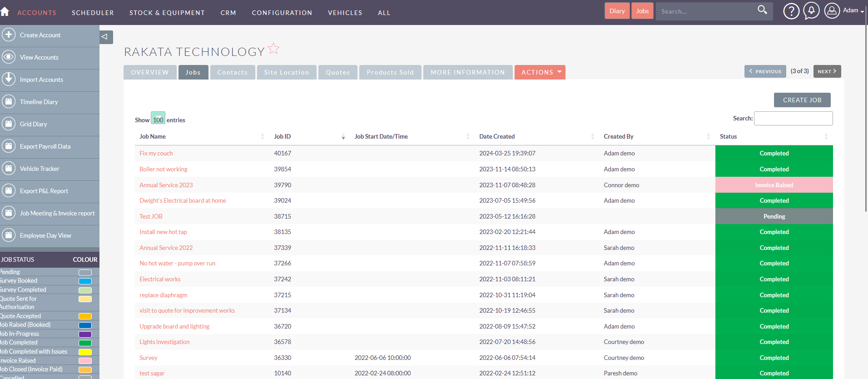Screen dimensions: 868x379
Task: Open the Configuration menu
Action: click(x=282, y=13)
